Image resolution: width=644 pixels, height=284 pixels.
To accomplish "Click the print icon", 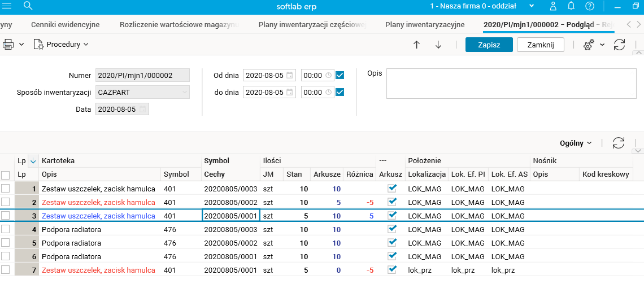I will pos(8,44).
